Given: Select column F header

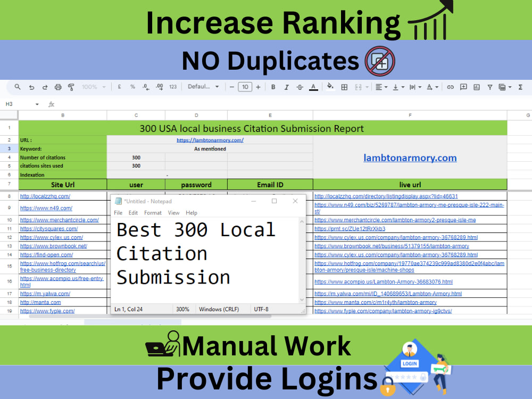Looking at the screenshot, I should [x=410, y=115].
